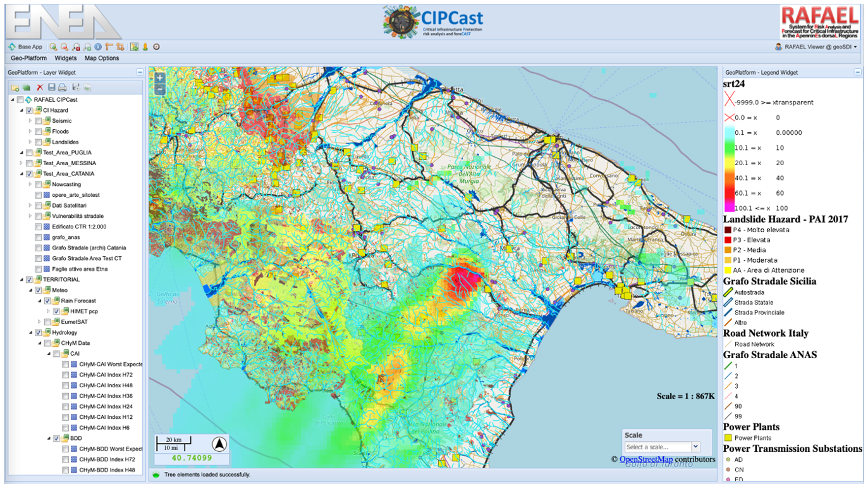Click the OpenStreetMap contributors link
The image size is (868, 486).
coord(645,459)
